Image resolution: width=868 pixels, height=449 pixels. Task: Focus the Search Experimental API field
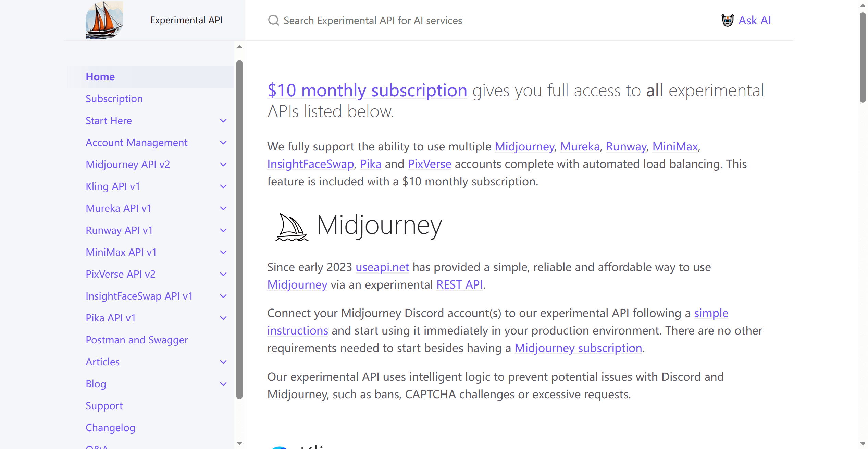pyautogui.click(x=373, y=21)
